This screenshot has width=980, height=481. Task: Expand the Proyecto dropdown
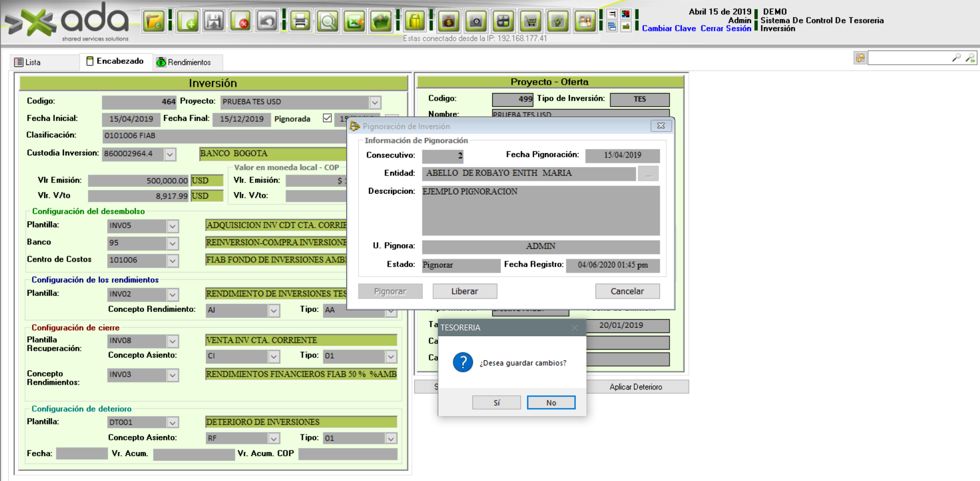click(x=375, y=102)
